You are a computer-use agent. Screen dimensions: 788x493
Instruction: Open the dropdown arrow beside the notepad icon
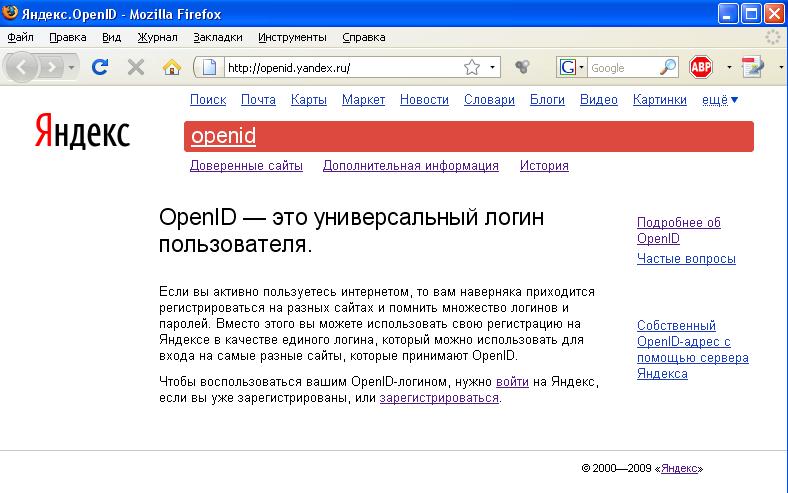tap(781, 67)
